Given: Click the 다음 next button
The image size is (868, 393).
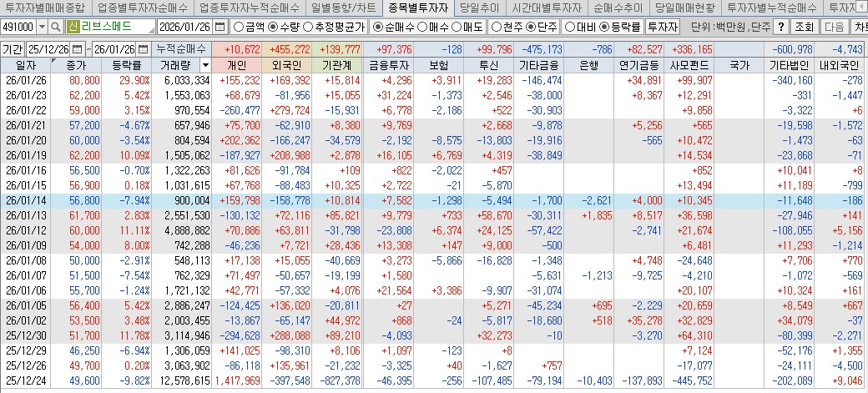Looking at the screenshot, I should coord(834,27).
